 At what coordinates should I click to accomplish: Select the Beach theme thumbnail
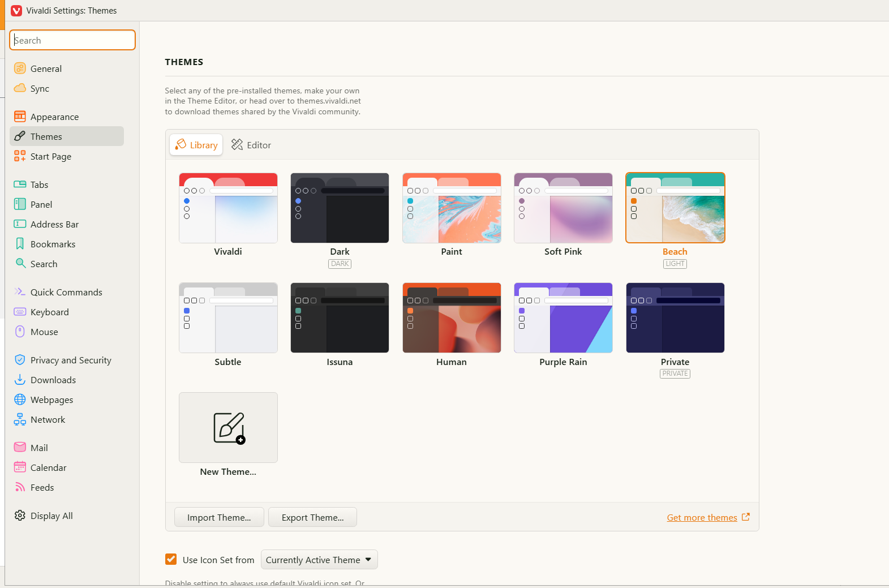click(x=675, y=208)
